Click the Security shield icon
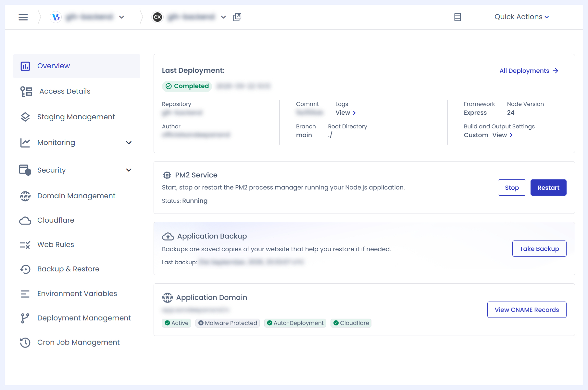The height and width of the screenshot is (390, 588). click(25, 170)
